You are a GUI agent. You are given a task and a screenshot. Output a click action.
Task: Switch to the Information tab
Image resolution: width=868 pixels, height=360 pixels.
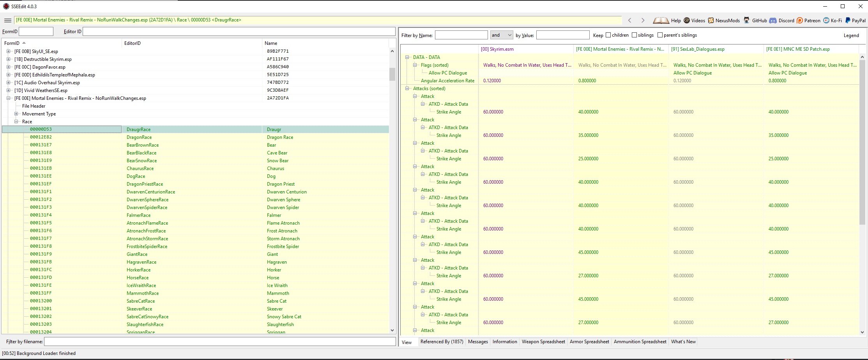505,342
